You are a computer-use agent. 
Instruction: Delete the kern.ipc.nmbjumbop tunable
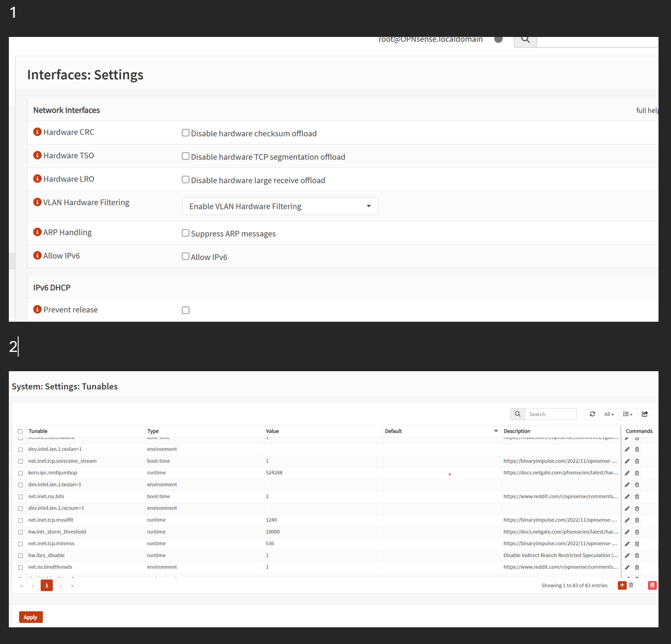637,473
